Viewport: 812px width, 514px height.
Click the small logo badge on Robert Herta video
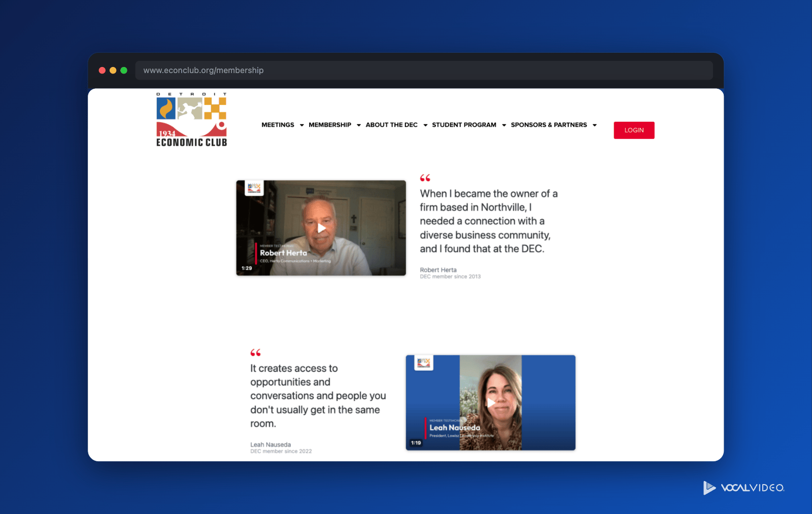pos(254,188)
